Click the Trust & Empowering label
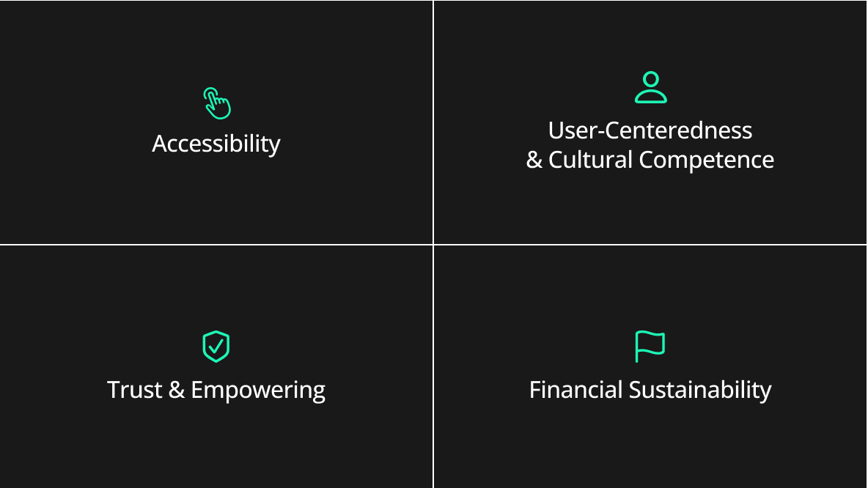 click(216, 390)
